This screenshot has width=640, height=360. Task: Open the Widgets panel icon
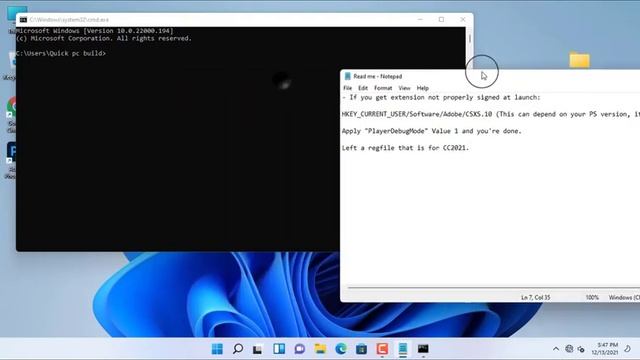pos(279,349)
